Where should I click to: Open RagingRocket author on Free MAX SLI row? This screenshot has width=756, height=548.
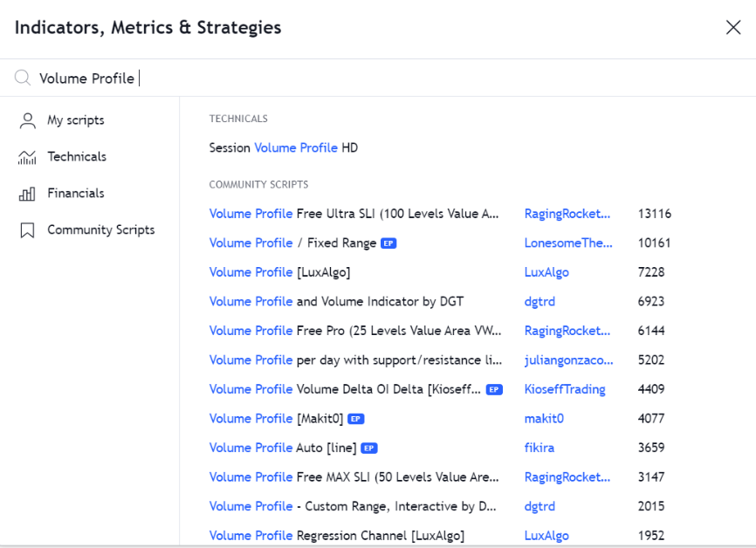click(567, 477)
